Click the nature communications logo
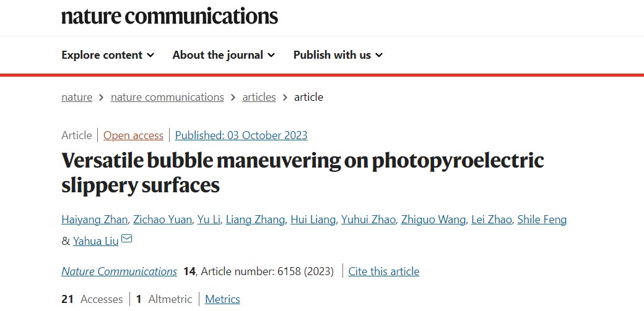The width and height of the screenshot is (644, 311). click(170, 15)
